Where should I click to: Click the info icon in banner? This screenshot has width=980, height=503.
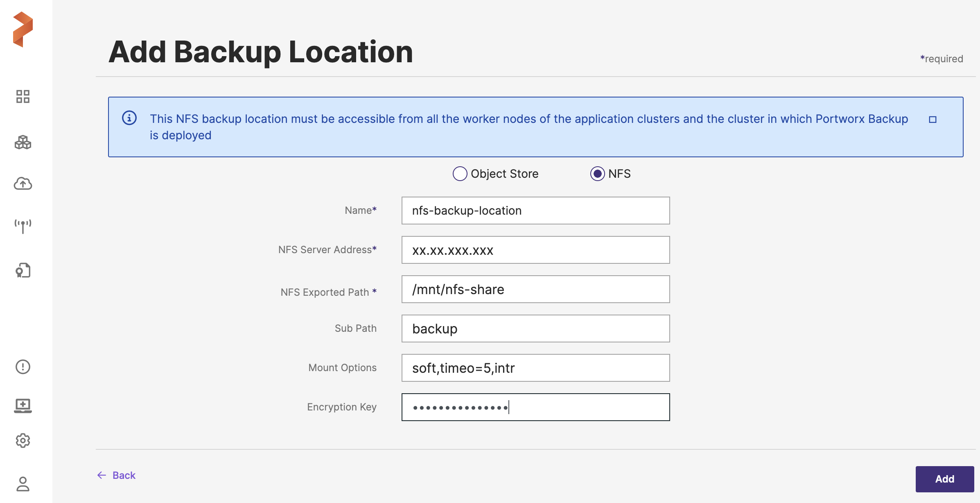[x=129, y=118]
